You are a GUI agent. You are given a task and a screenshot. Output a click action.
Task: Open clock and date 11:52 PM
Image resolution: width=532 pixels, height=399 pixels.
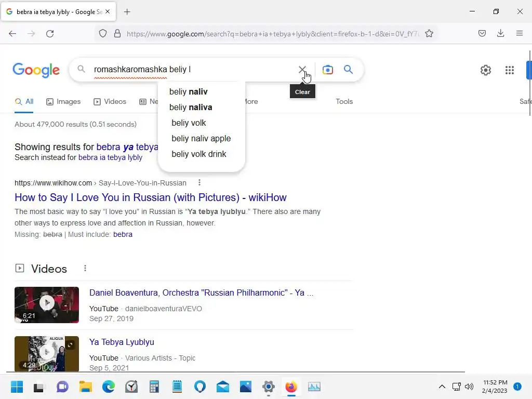coord(495,387)
